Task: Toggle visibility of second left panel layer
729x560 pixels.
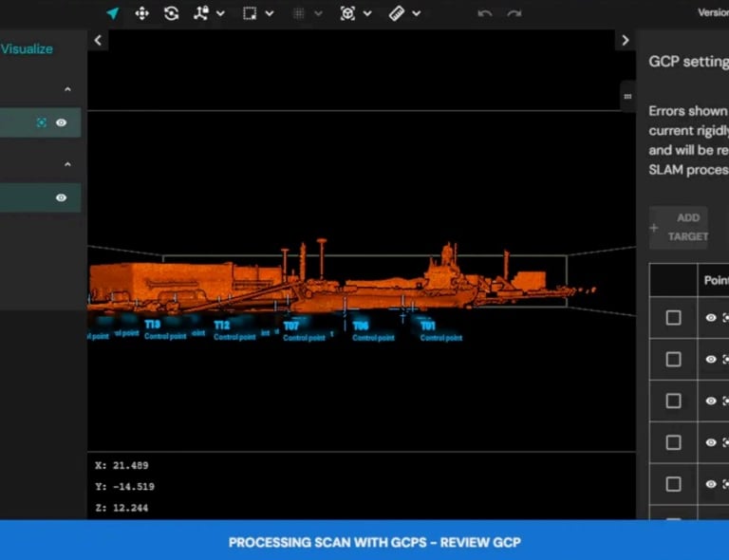Action: click(x=61, y=197)
